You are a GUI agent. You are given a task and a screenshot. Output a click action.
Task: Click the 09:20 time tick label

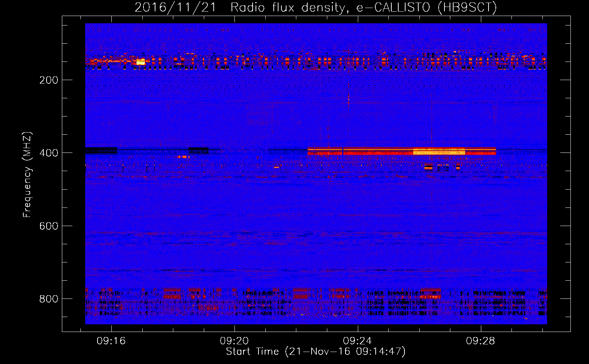[x=234, y=341]
